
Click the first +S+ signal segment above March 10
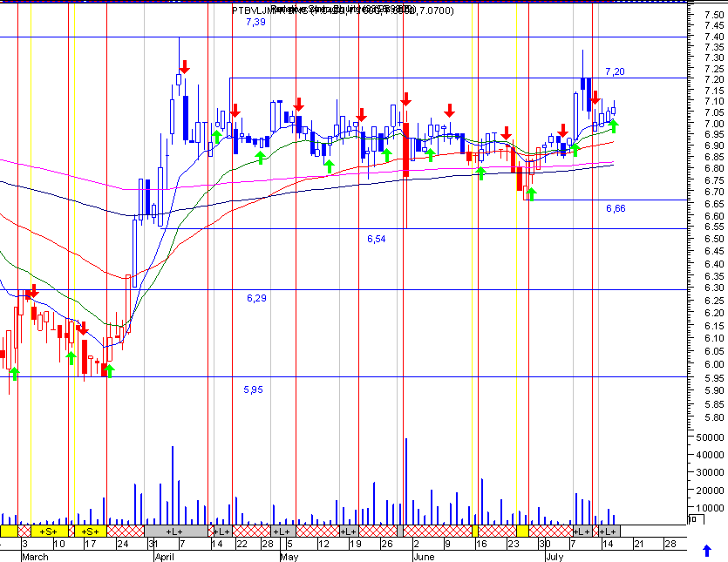pos(49,532)
